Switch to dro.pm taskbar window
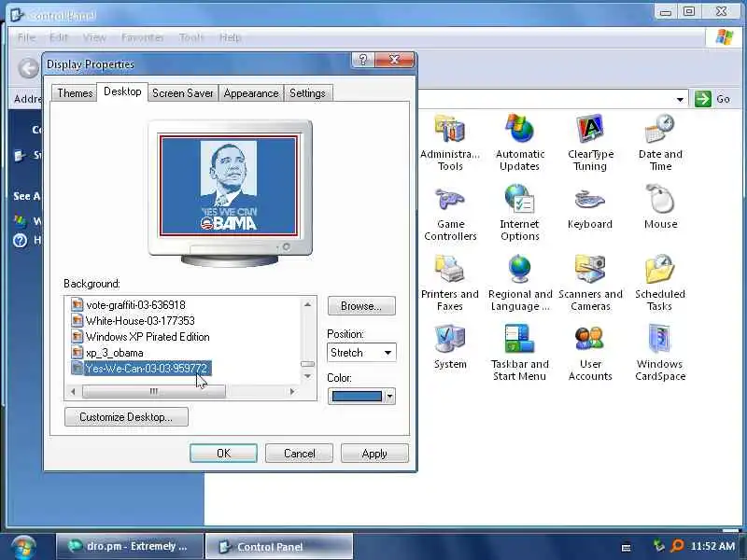Viewport: 747px width, 560px height. click(130, 547)
